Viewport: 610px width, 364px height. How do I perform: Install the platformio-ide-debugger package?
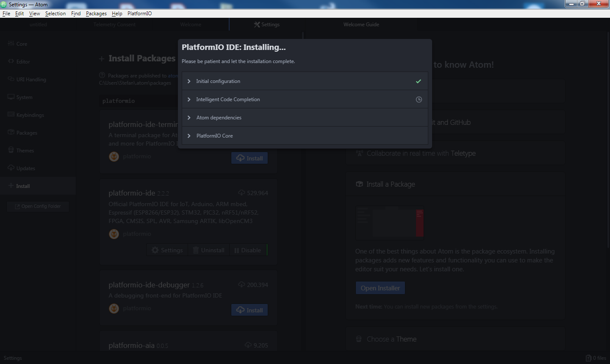tap(250, 310)
